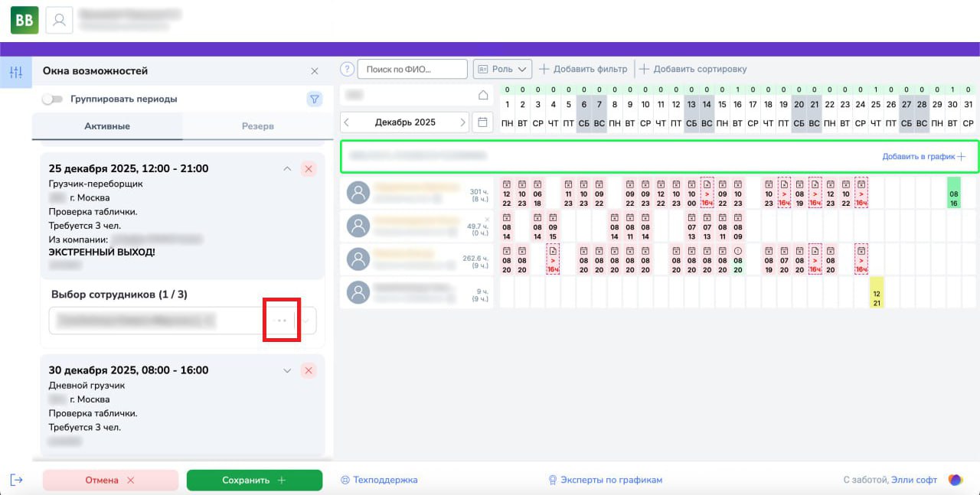Click the funnel filter icon in panel
The width and height of the screenshot is (980, 495).
pos(314,99)
